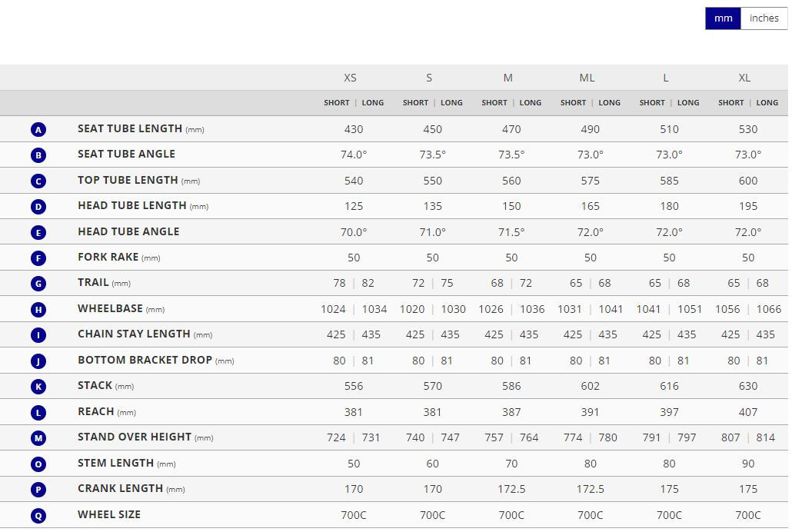
Task: Click the letter L reach badge
Action: click(39, 413)
